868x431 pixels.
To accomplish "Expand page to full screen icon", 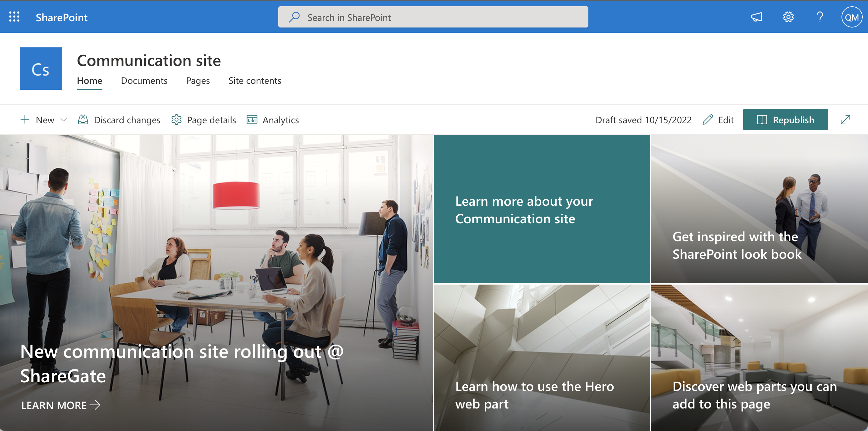I will coord(845,120).
